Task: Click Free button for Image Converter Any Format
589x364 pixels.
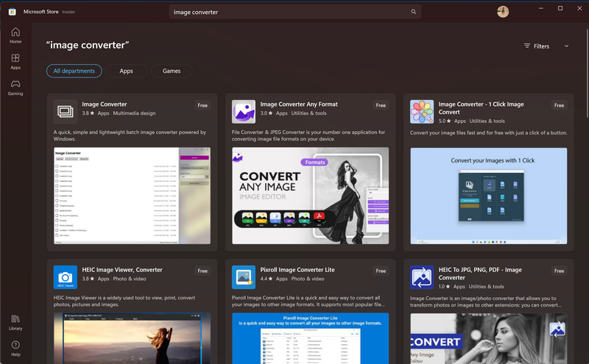Action: (x=381, y=105)
